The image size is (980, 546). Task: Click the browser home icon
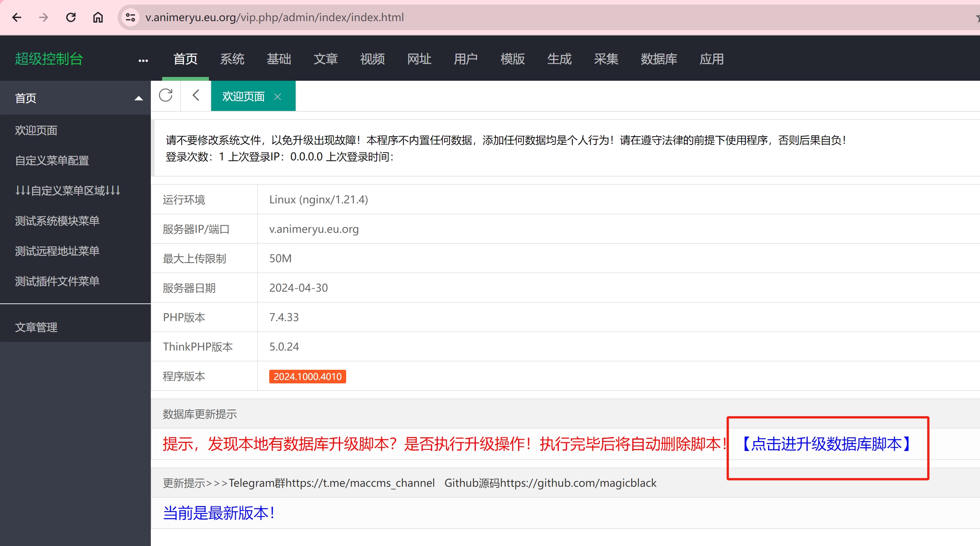[x=98, y=17]
